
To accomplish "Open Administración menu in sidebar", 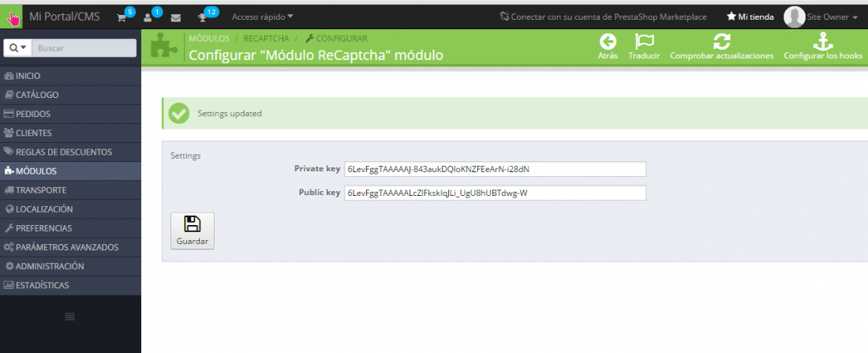I will [70, 266].
